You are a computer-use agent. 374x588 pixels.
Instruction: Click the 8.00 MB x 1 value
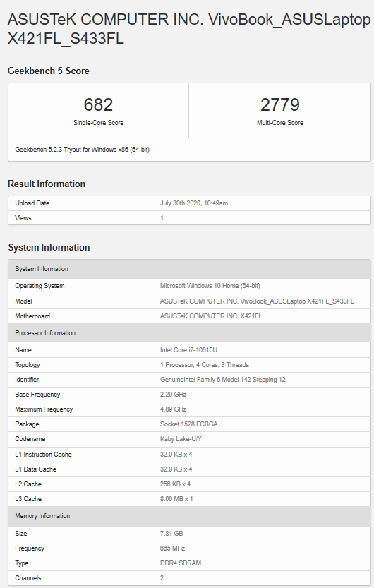pos(176,499)
